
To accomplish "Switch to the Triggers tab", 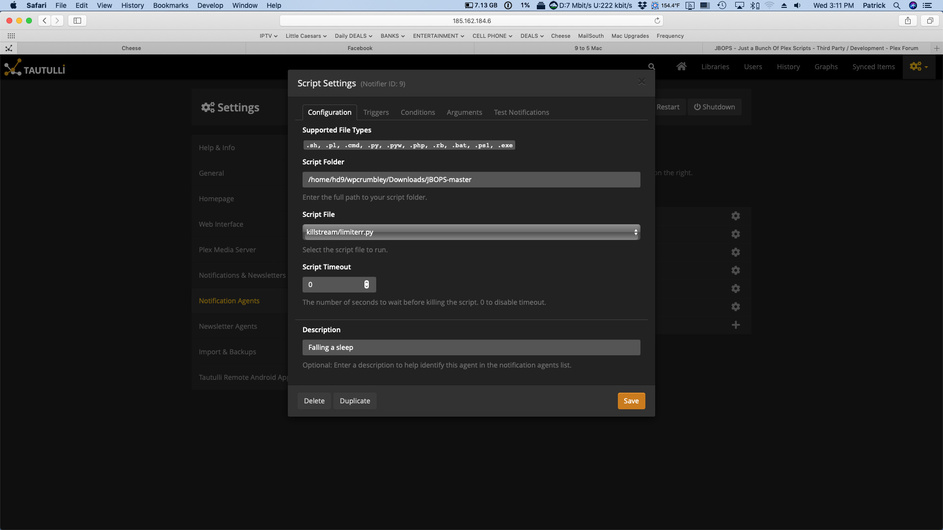I will (x=376, y=112).
